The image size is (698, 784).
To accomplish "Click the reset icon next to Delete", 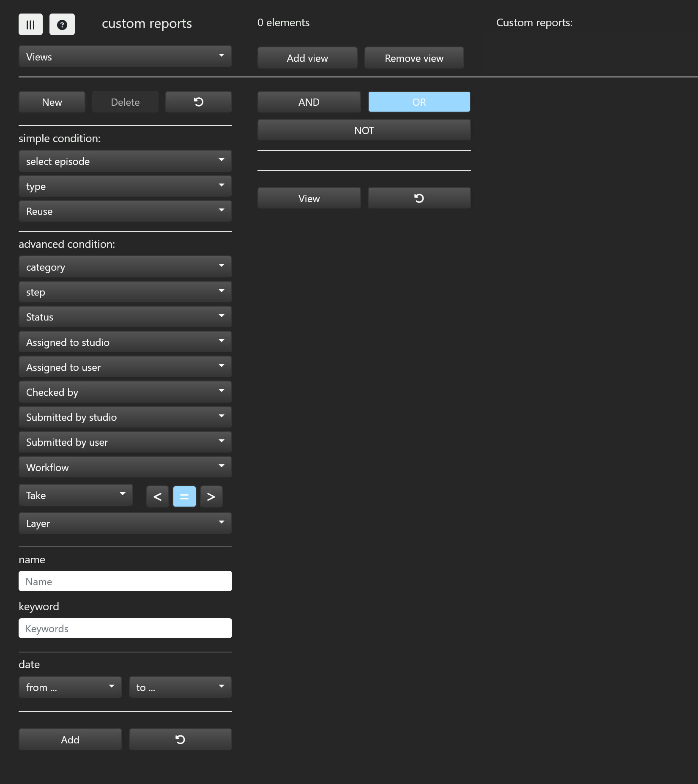I will coord(198,102).
